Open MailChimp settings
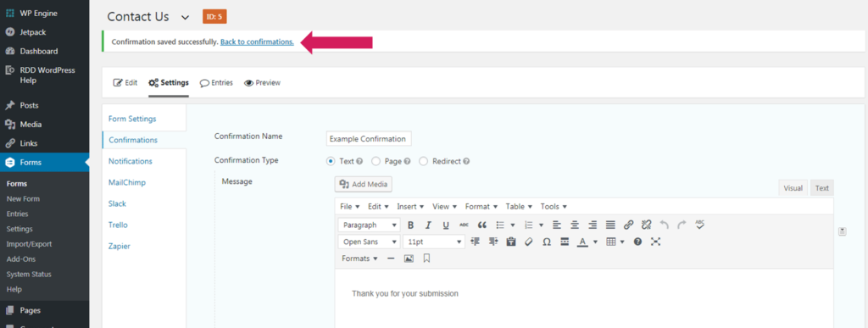 pyautogui.click(x=127, y=182)
